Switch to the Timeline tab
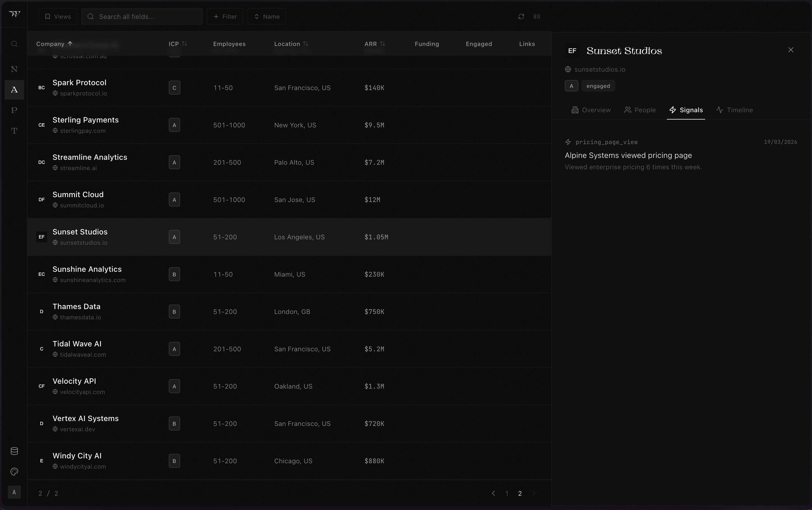Viewport: 812px width, 510px height. pos(734,110)
